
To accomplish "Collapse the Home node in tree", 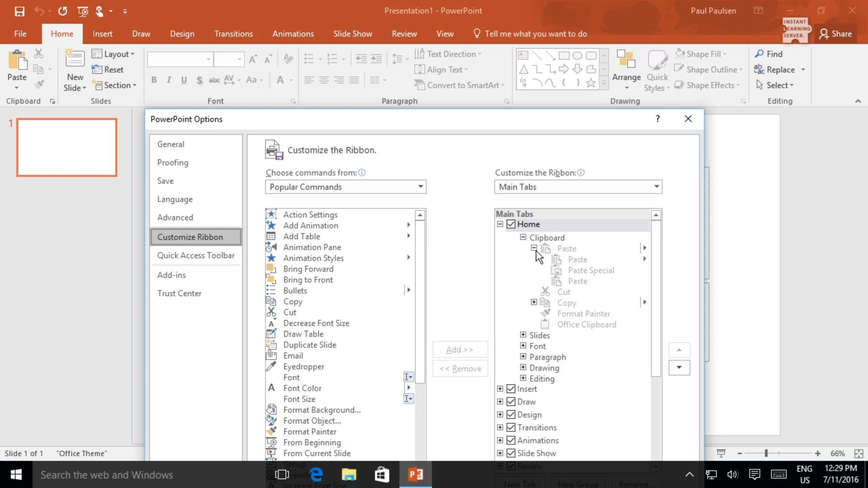I will [500, 224].
